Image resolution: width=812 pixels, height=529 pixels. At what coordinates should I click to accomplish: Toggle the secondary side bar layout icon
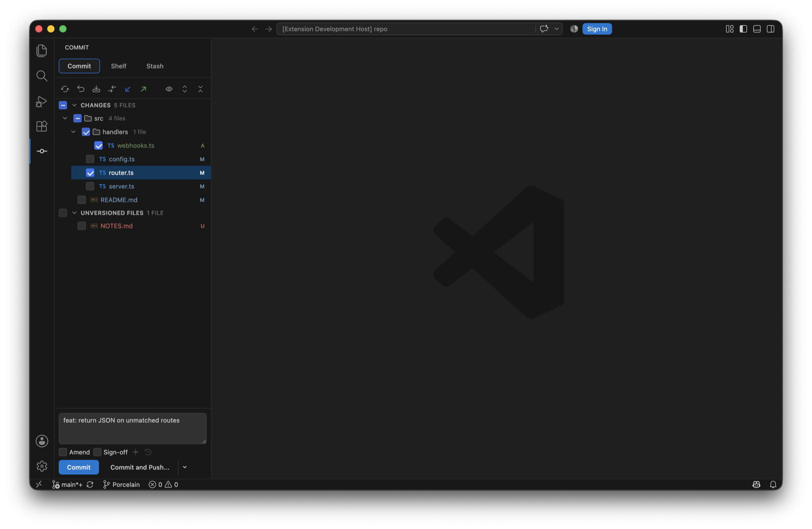click(770, 29)
